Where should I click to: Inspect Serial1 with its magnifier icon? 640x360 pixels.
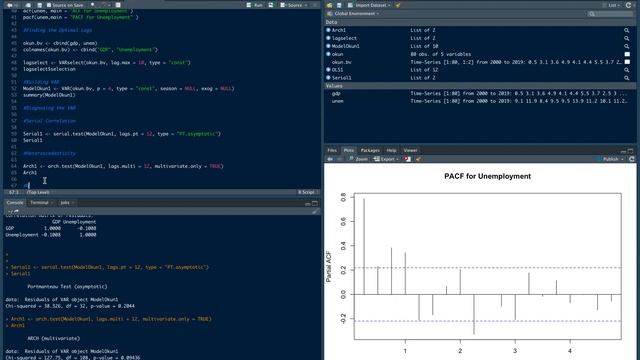coord(627,78)
